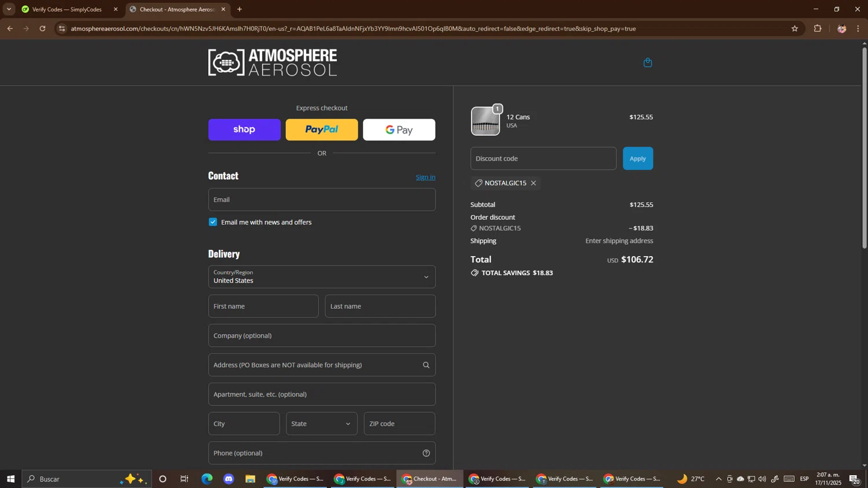Click the ESP language indicator
The image size is (868, 488).
point(804,479)
